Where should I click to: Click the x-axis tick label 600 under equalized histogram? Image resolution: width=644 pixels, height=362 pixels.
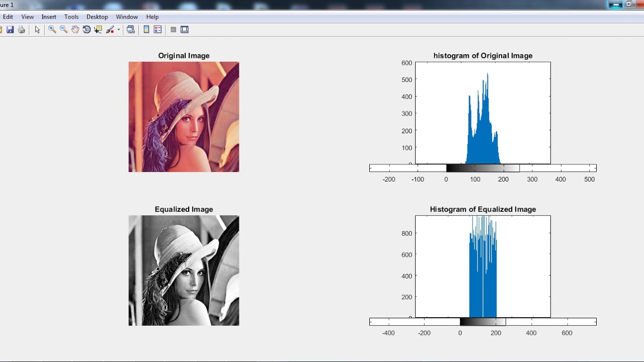coord(567,333)
